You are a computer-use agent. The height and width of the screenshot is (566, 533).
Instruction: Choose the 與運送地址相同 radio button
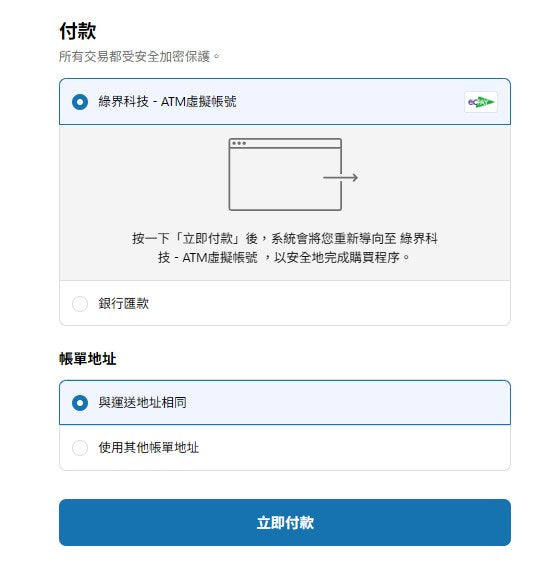(x=80, y=403)
